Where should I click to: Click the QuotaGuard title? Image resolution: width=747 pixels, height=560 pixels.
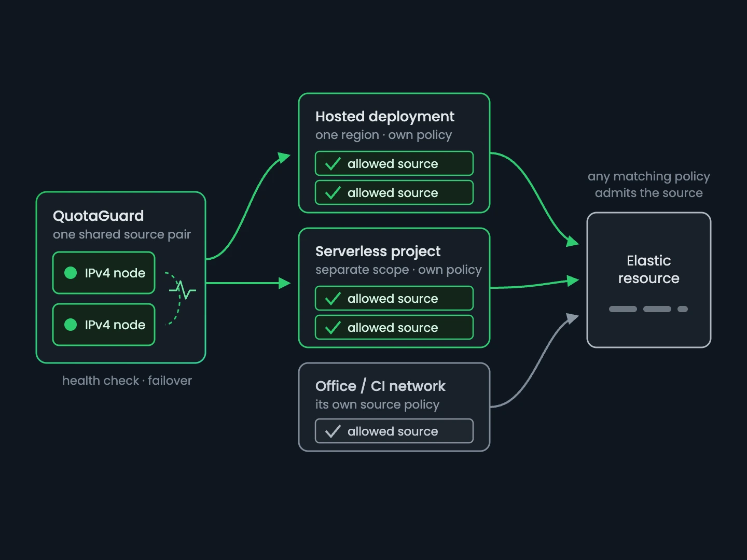pyautogui.click(x=99, y=216)
